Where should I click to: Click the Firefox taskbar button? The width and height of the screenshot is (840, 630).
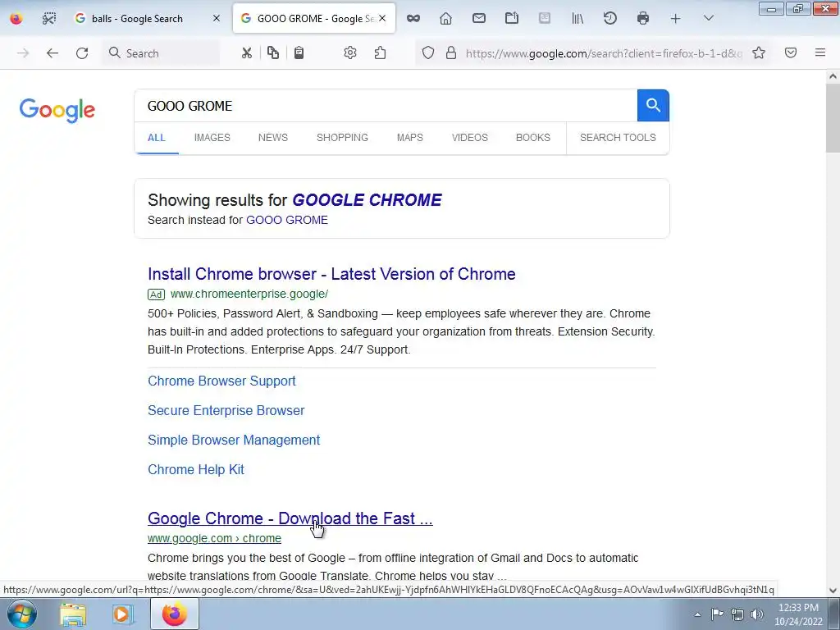pyautogui.click(x=174, y=614)
